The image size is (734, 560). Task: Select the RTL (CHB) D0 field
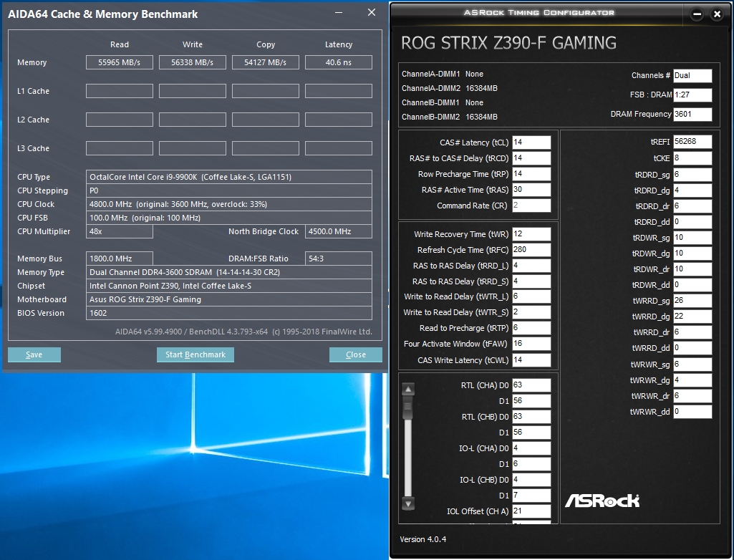click(x=531, y=417)
